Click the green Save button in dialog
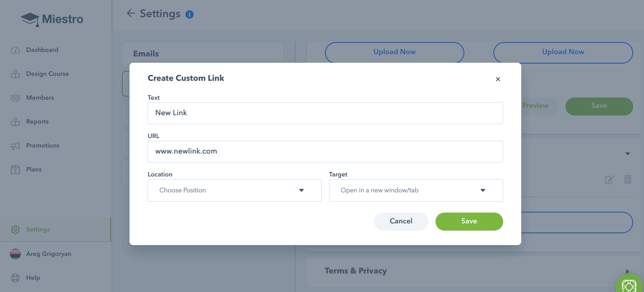This screenshot has width=644, height=292. [x=469, y=222]
